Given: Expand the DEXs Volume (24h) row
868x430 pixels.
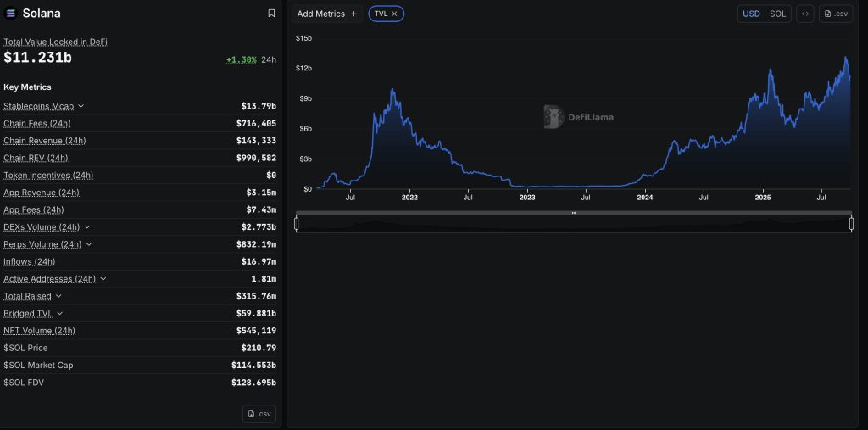Looking at the screenshot, I should tap(87, 227).
